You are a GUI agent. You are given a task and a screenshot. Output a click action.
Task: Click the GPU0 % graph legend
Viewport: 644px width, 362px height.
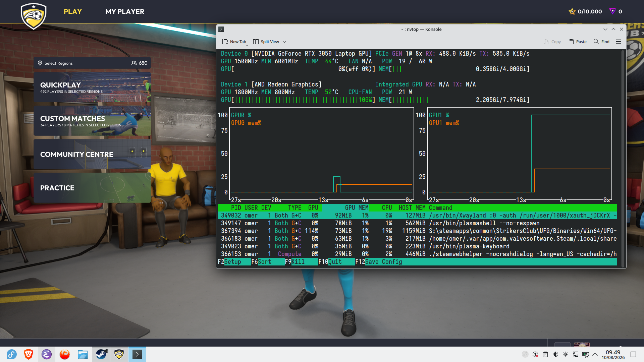[x=241, y=115]
